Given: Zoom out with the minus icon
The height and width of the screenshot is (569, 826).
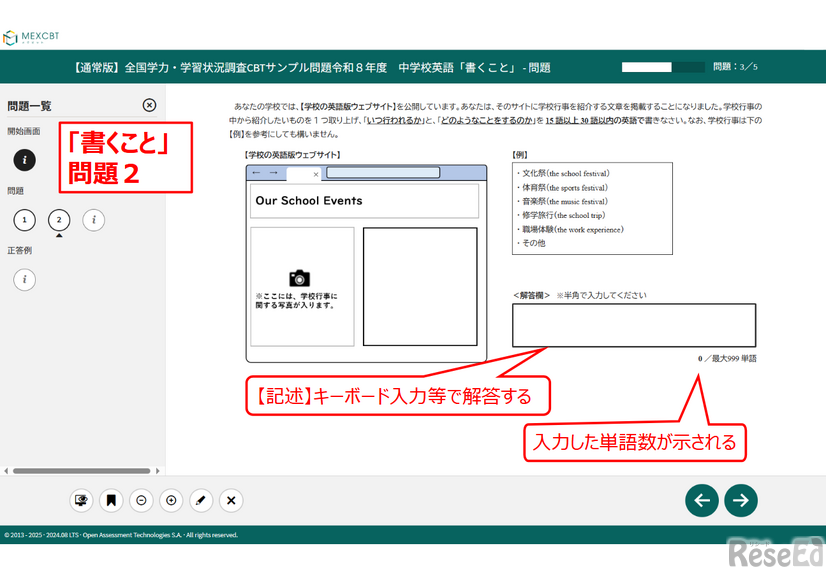Looking at the screenshot, I should click(x=141, y=500).
